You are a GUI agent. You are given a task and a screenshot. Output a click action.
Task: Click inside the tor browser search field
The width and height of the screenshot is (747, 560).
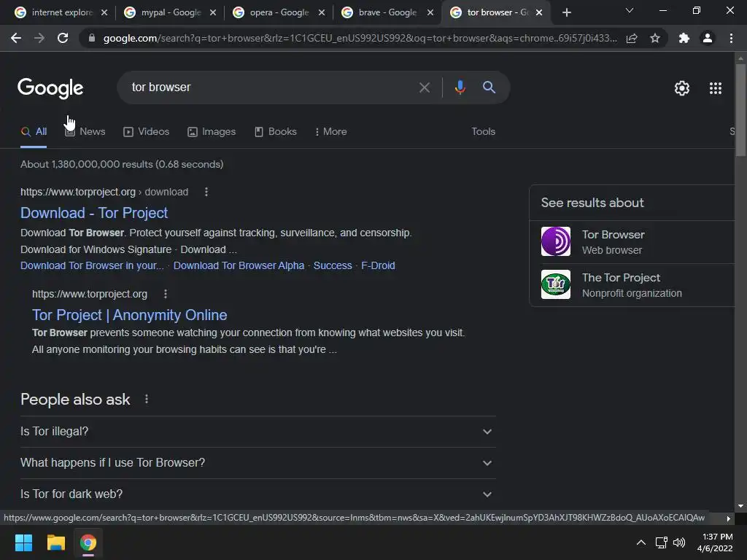(x=269, y=87)
